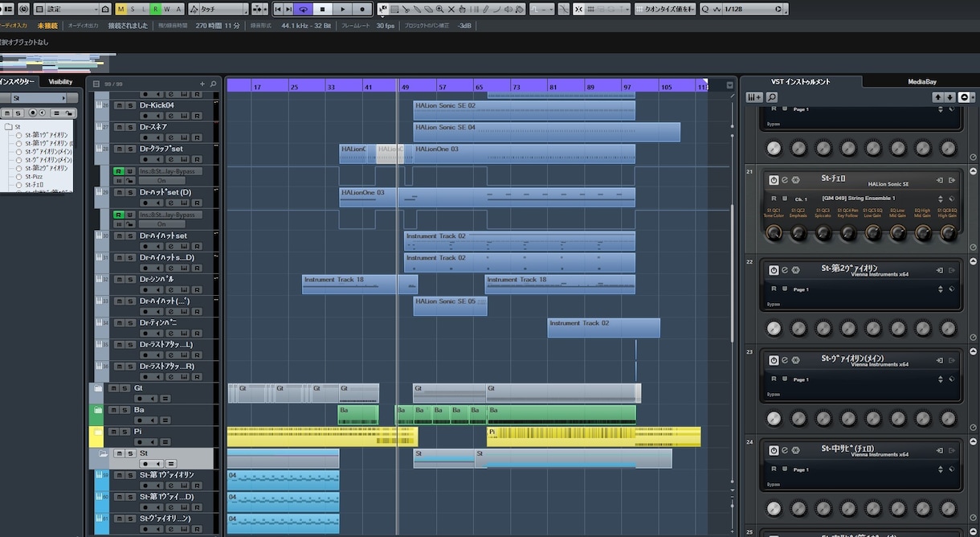Collapse the slot 22 St-第2ヴァイオリン rack
980x537 pixels.
point(974,261)
